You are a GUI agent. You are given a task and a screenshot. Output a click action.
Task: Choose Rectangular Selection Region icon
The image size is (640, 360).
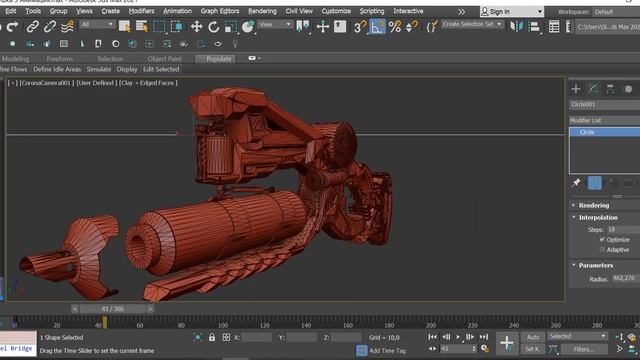point(159,27)
